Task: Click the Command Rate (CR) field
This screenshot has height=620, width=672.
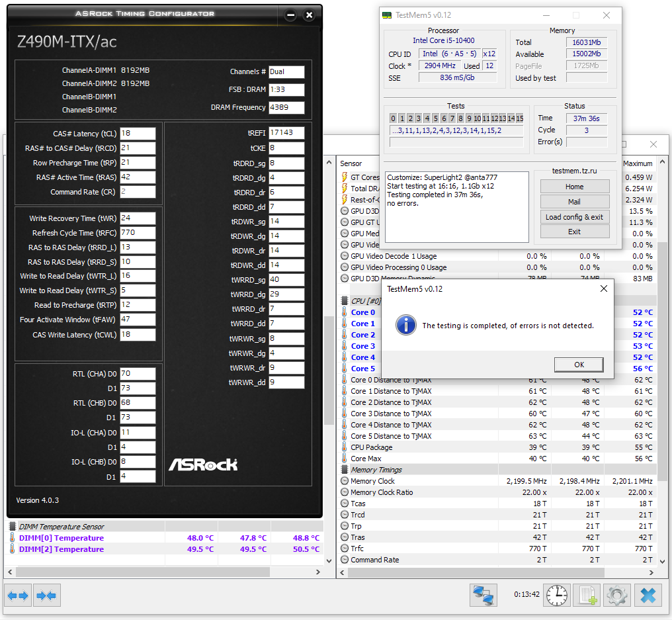Action: [x=138, y=192]
